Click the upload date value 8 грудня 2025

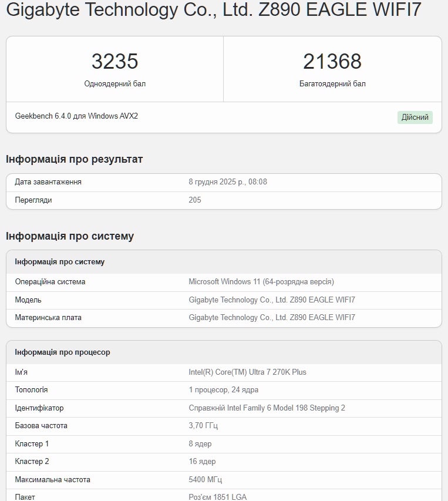click(x=228, y=182)
